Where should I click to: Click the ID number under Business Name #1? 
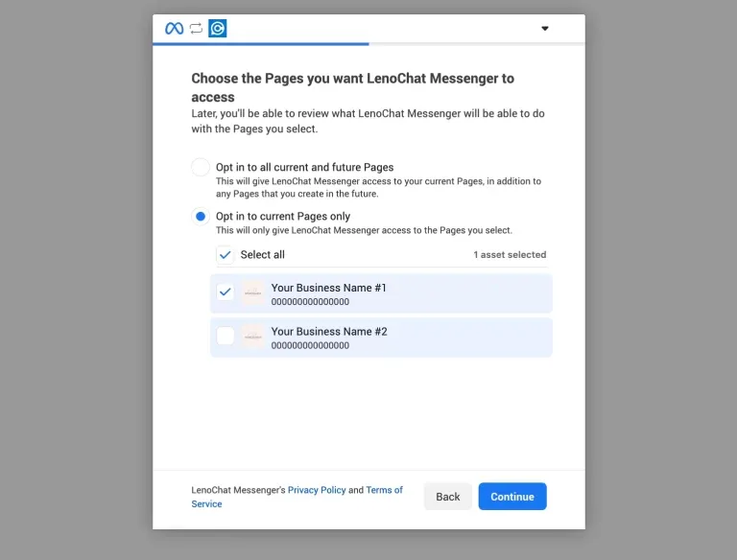[x=310, y=302]
